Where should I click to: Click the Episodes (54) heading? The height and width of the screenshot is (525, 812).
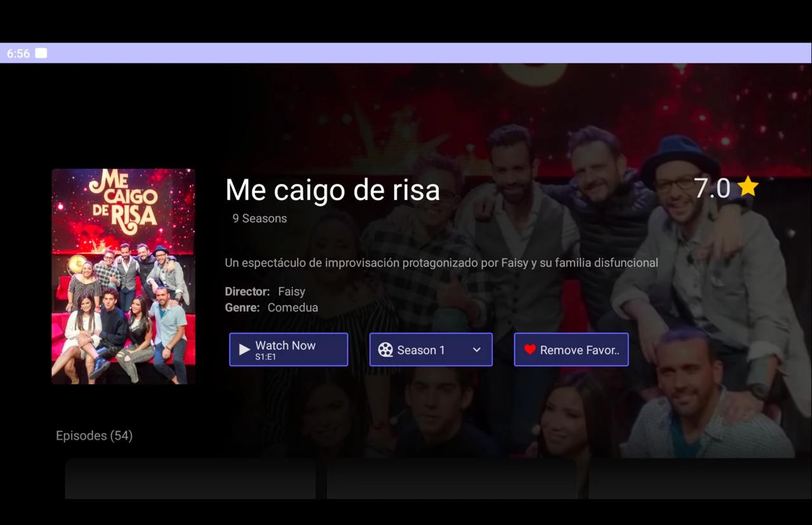(94, 435)
